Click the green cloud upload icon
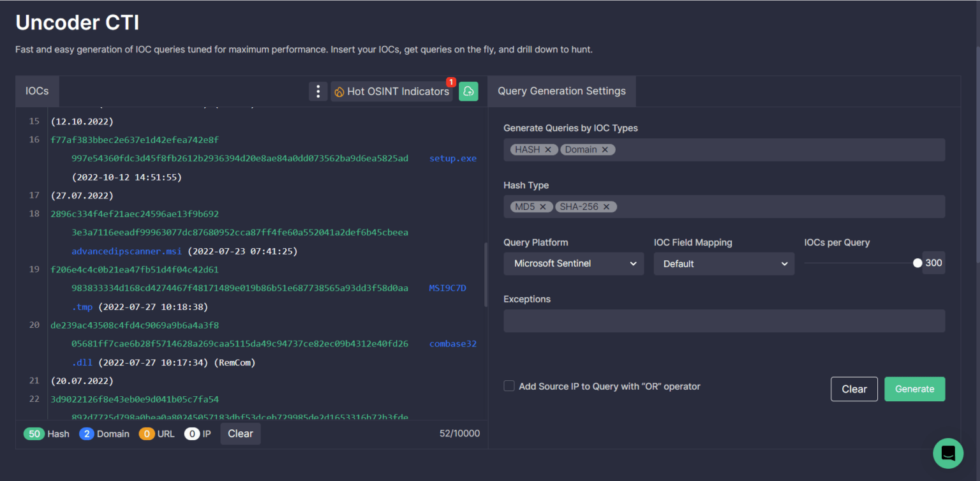The height and width of the screenshot is (481, 980). (x=468, y=91)
